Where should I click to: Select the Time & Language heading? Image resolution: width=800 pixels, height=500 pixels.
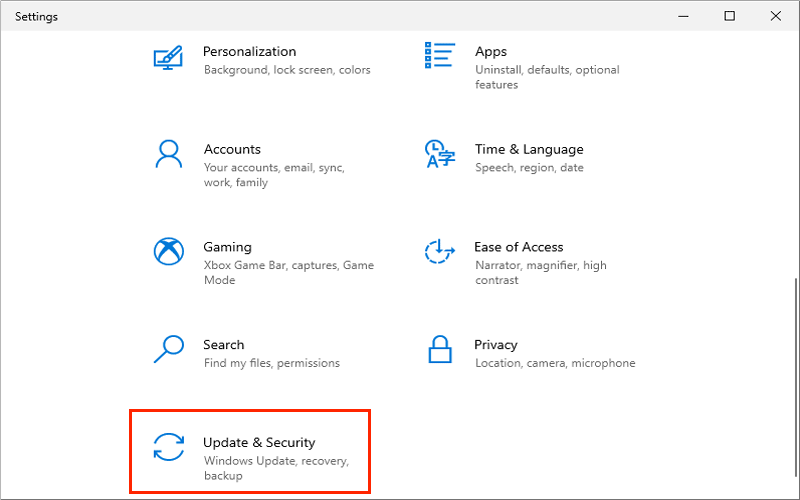coord(529,149)
